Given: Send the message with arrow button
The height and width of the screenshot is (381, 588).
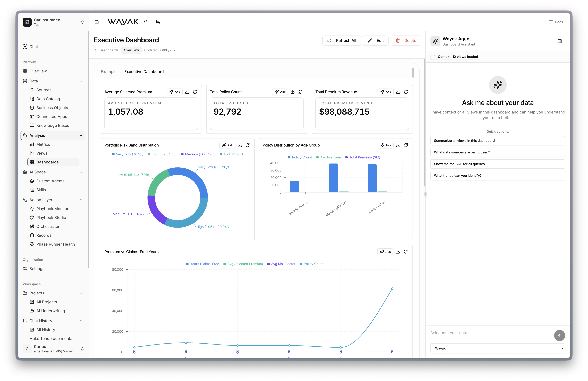Looking at the screenshot, I should pyautogui.click(x=560, y=336).
